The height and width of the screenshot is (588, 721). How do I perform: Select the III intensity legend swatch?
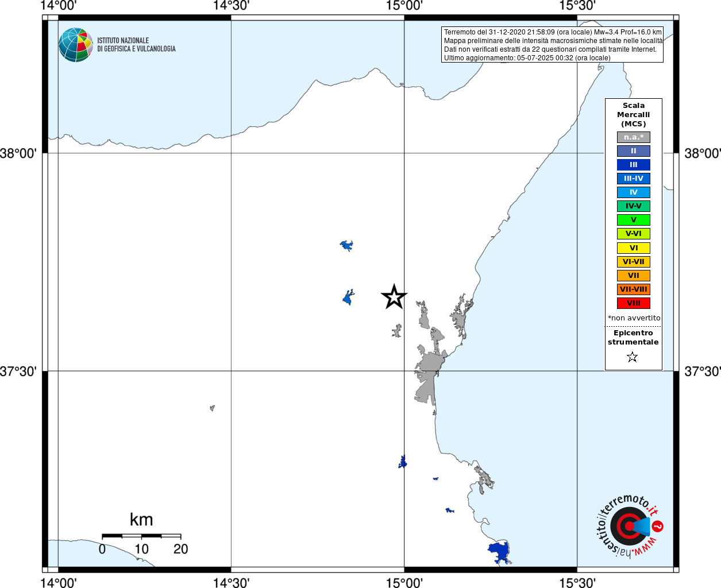pos(634,165)
